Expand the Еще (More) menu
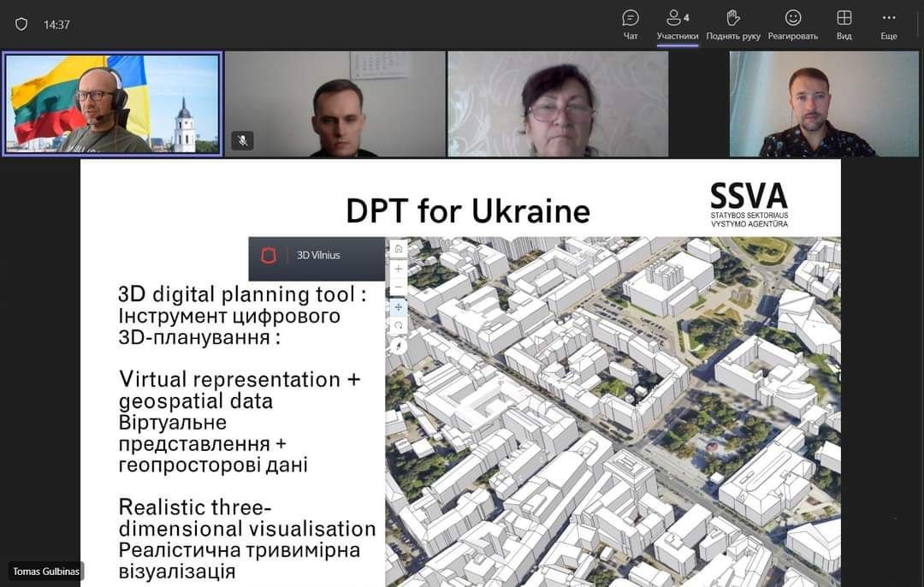Viewport: 924px width, 587px height. [889, 24]
